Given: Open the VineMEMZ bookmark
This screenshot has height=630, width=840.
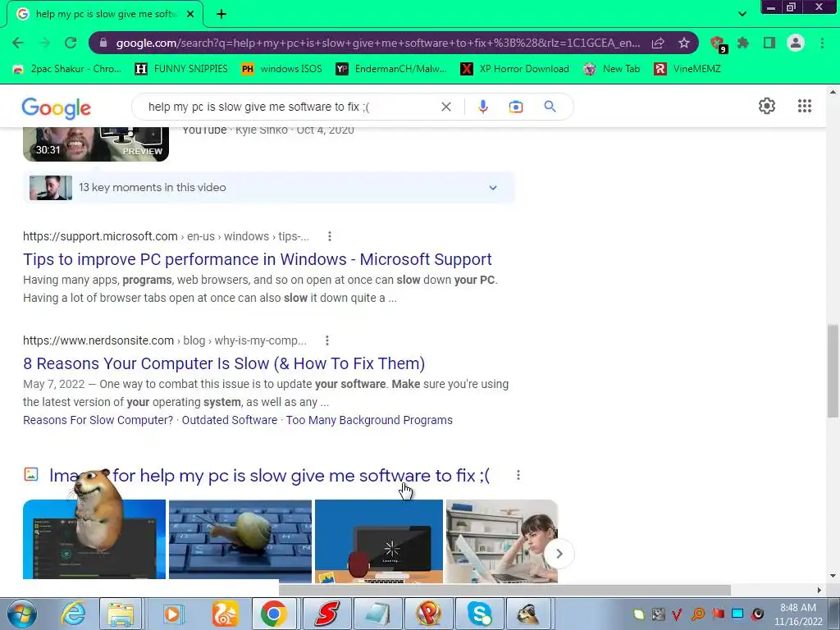Looking at the screenshot, I should [x=687, y=69].
